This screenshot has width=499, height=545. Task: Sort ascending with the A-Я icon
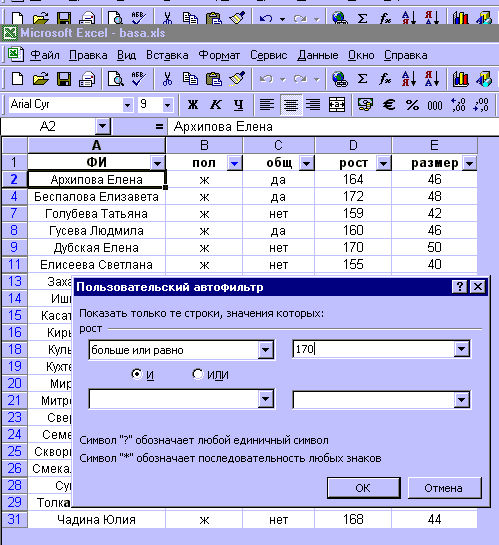coord(408,79)
